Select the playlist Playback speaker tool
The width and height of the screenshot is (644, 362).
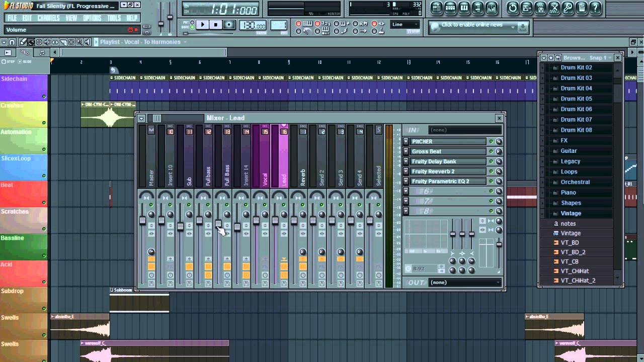(x=89, y=42)
